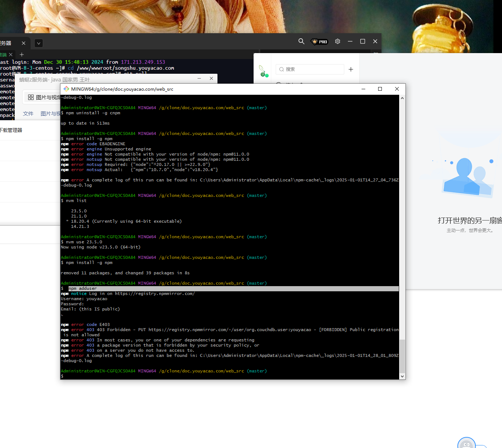Minimize the MINGW64 Git Bash window
502x448 pixels.
[363, 89]
